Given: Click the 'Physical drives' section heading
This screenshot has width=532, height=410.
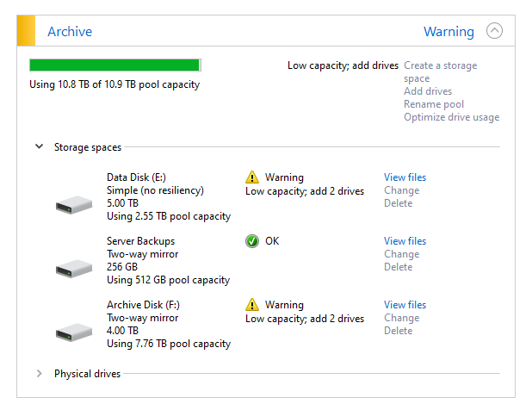Looking at the screenshot, I should click(88, 374).
